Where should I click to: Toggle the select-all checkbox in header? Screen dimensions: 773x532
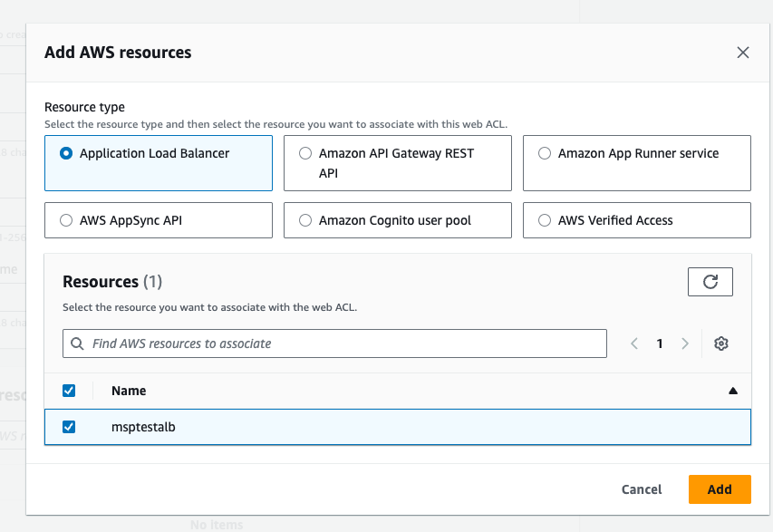click(69, 391)
